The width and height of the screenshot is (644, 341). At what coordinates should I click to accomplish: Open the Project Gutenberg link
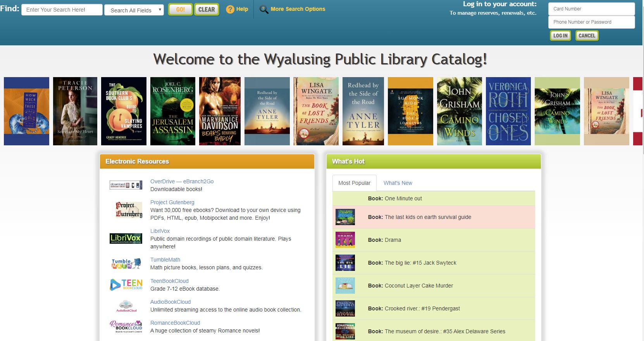(172, 202)
